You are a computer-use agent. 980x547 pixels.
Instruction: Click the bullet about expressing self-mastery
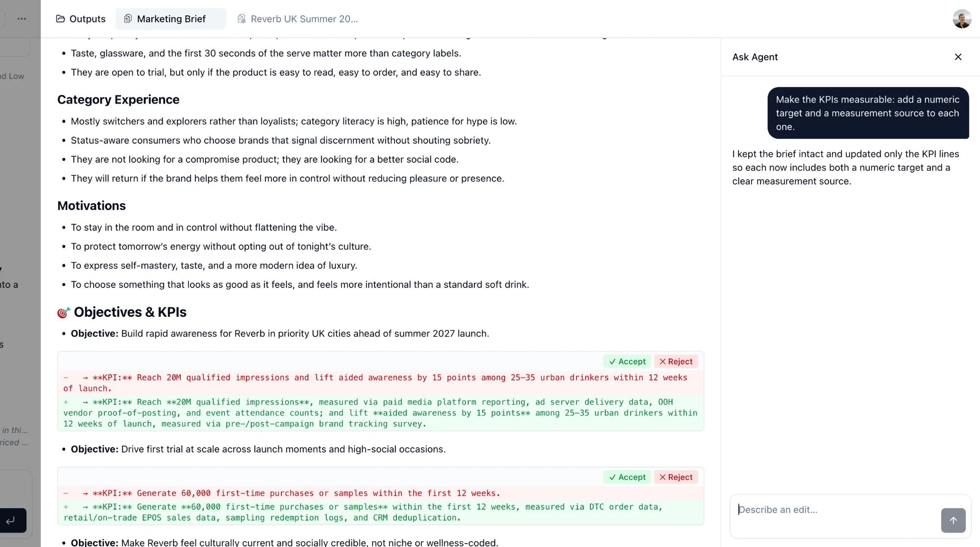214,265
